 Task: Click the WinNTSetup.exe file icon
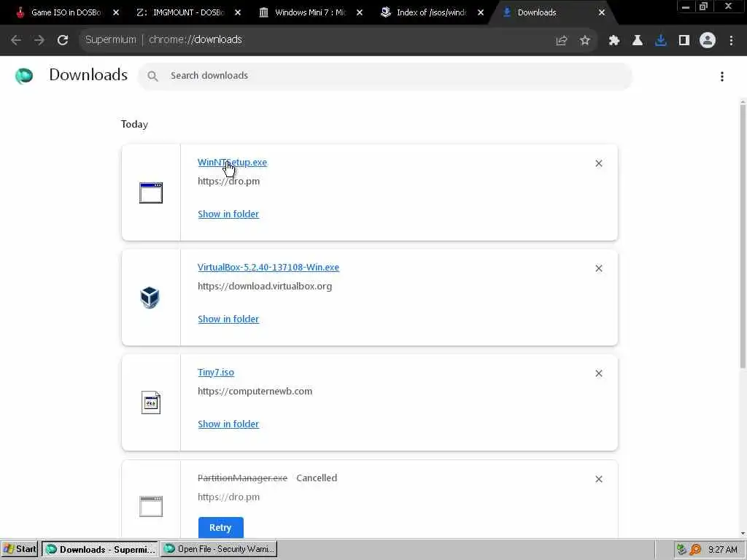[x=150, y=192]
